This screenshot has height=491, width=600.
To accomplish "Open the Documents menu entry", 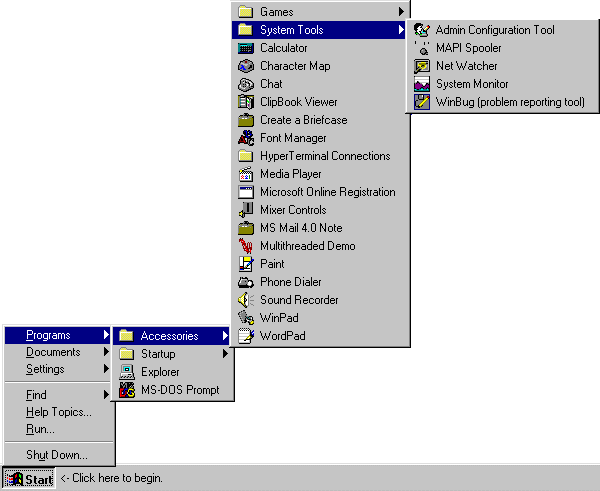I will tap(58, 352).
